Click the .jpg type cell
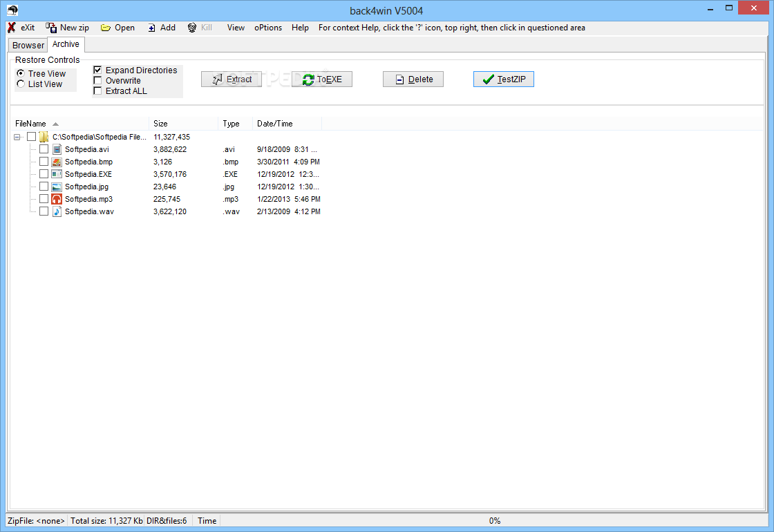 [229, 187]
